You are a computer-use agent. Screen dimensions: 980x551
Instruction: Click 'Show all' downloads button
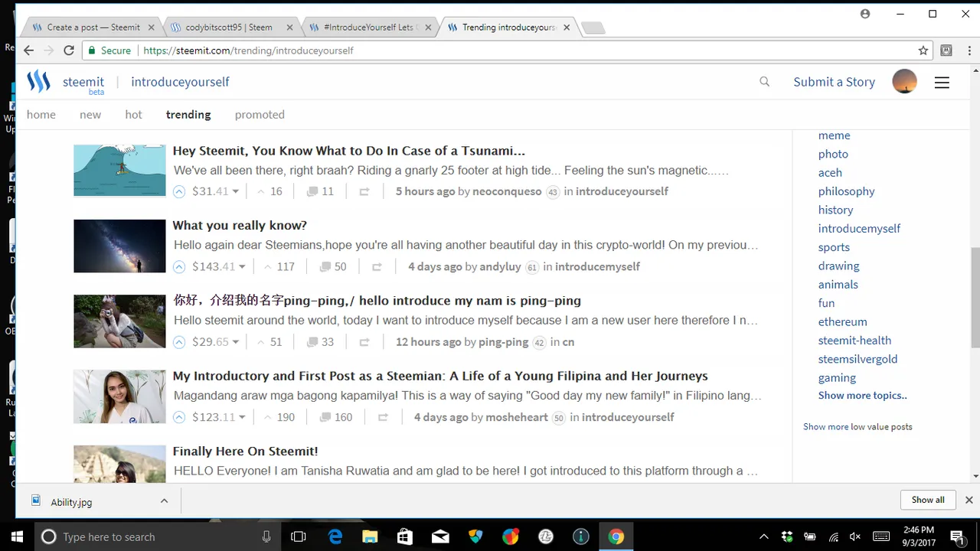928,500
